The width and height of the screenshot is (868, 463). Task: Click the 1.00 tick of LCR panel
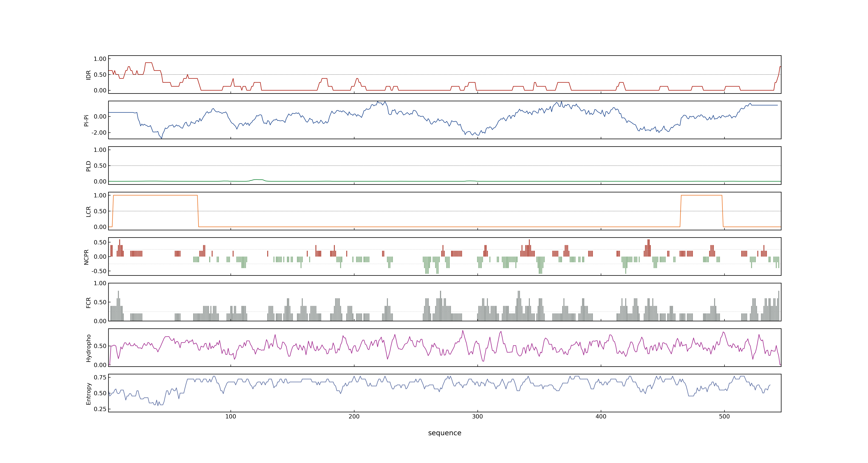coord(100,195)
